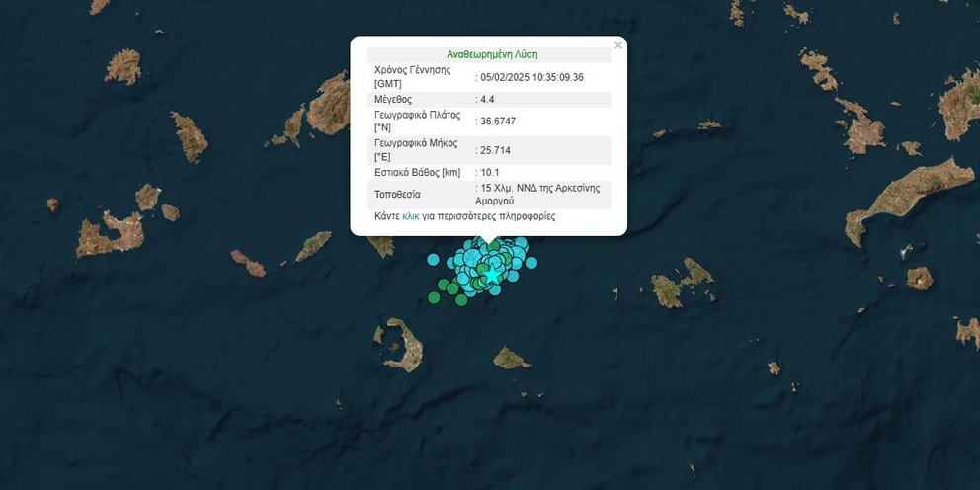Click the 'Χρόνος Γέννησης [GMT]' label
980x490 pixels.
413,76
